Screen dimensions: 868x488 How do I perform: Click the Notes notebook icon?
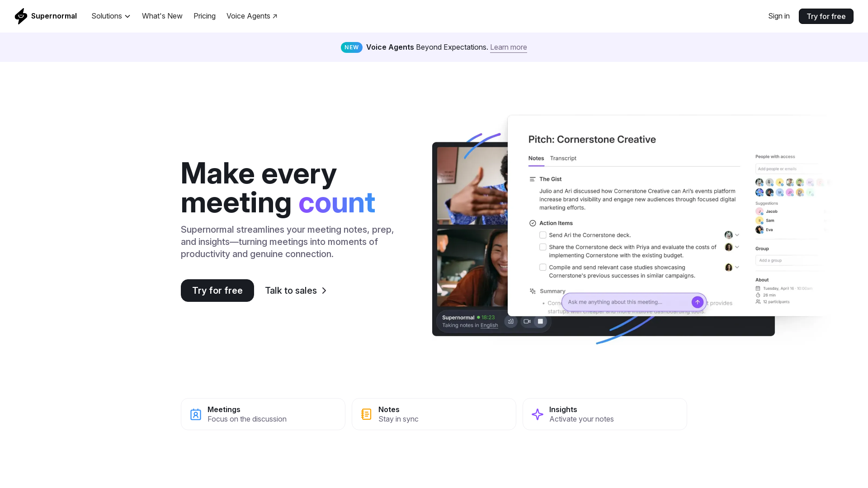[366, 414]
